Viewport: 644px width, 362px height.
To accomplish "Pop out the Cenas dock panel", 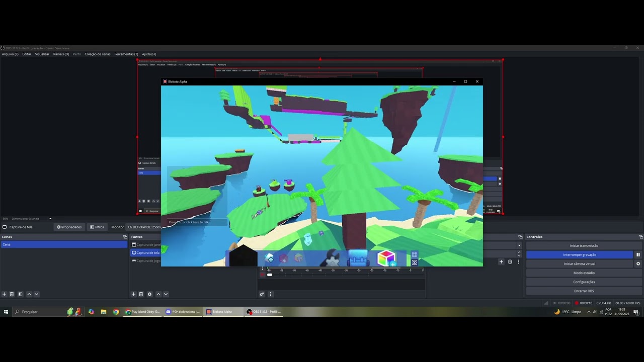I will pyautogui.click(x=125, y=237).
